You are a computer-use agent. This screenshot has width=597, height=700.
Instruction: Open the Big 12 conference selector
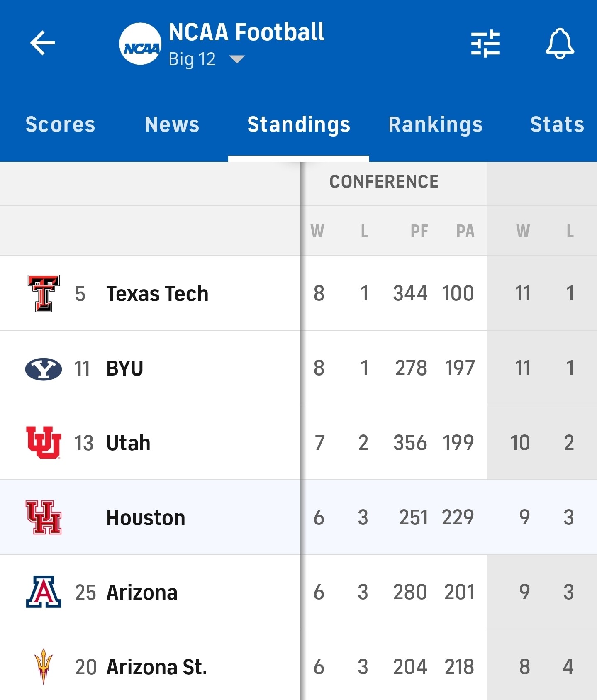[192, 59]
